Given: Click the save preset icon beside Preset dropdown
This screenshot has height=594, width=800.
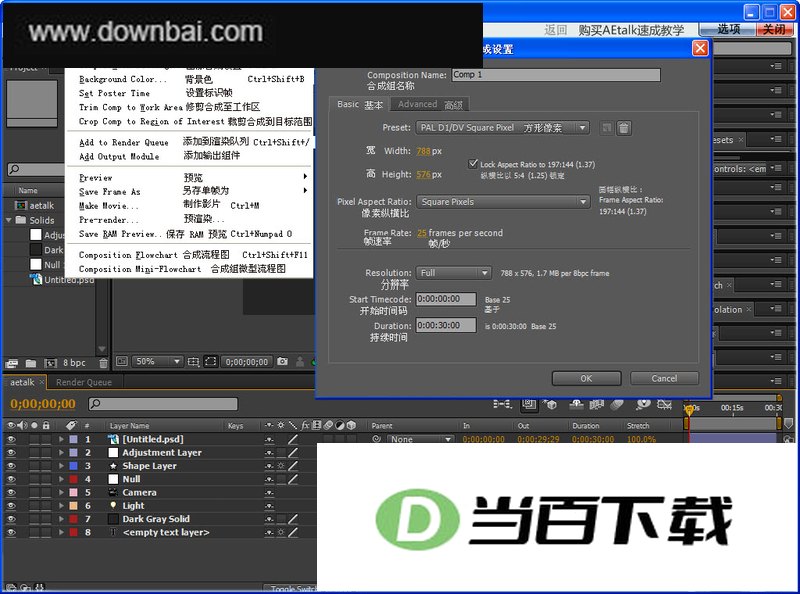Looking at the screenshot, I should pos(607,128).
